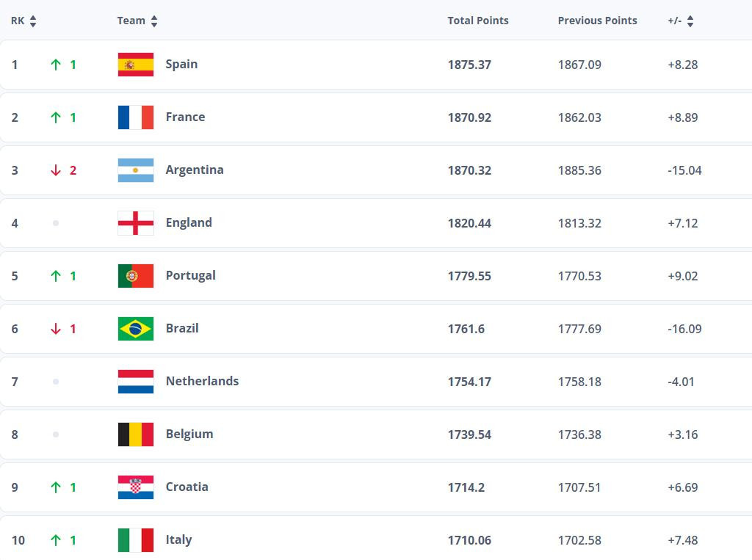The height and width of the screenshot is (560, 752).
Task: Select the Belgium team name
Action: 189,434
